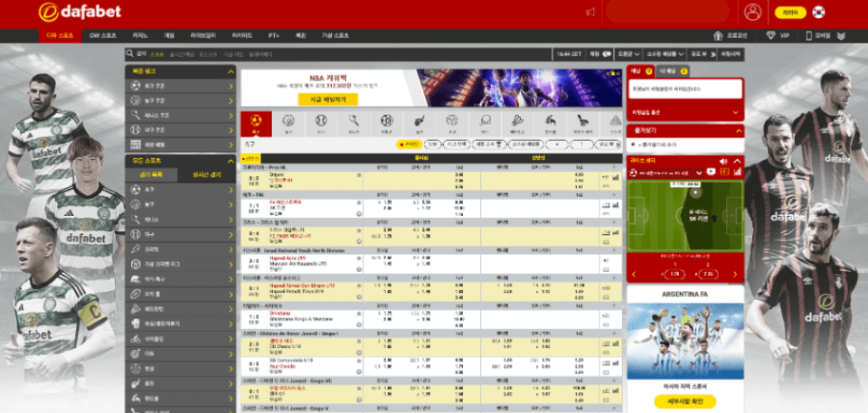The width and height of the screenshot is (868, 413).
Task: Open Live Center statistics bar-chart icon
Action: 738,173
